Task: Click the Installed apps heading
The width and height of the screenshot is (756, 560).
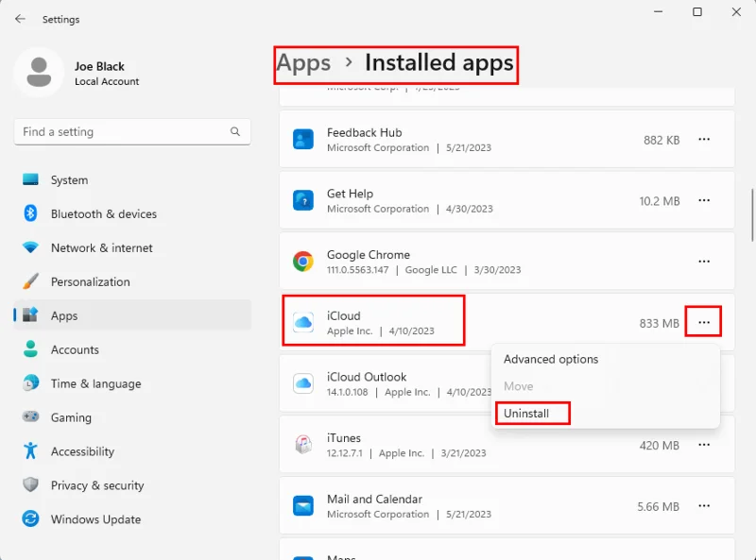Action: [x=438, y=63]
